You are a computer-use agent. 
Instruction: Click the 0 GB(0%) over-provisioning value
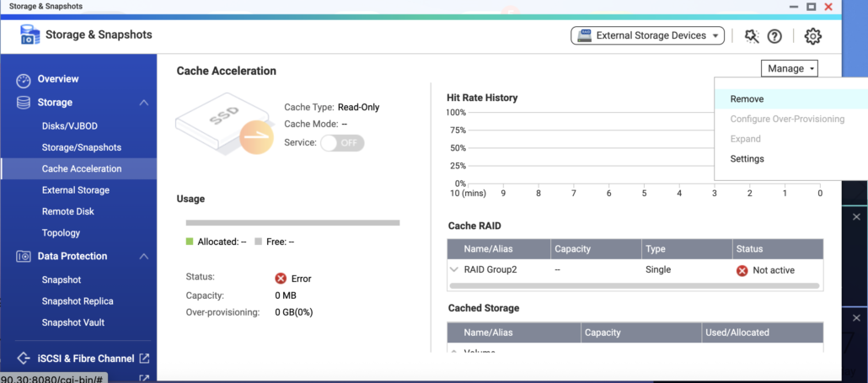pos(294,312)
